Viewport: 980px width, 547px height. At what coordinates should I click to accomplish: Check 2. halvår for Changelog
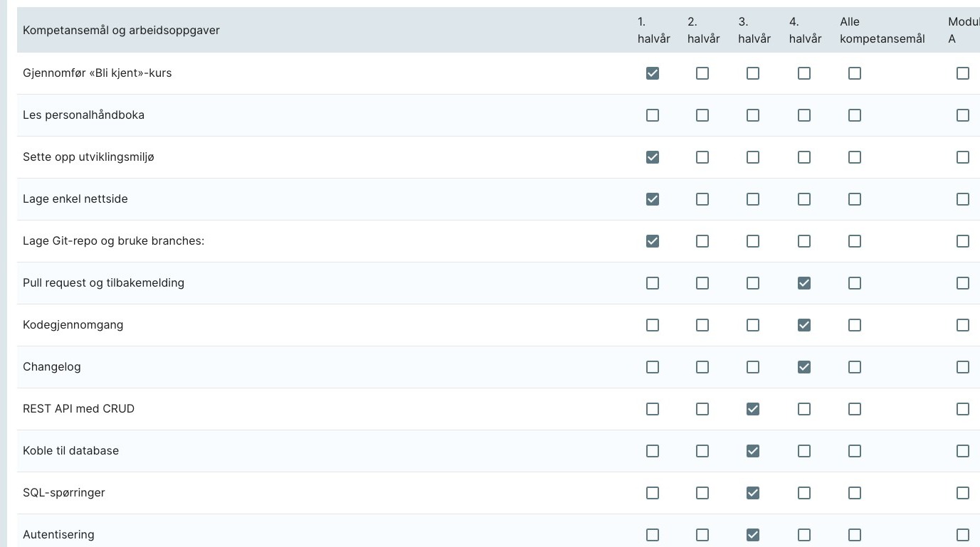702,367
